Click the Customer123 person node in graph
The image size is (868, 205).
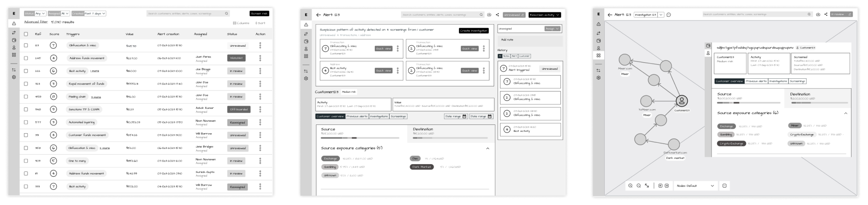681,101
